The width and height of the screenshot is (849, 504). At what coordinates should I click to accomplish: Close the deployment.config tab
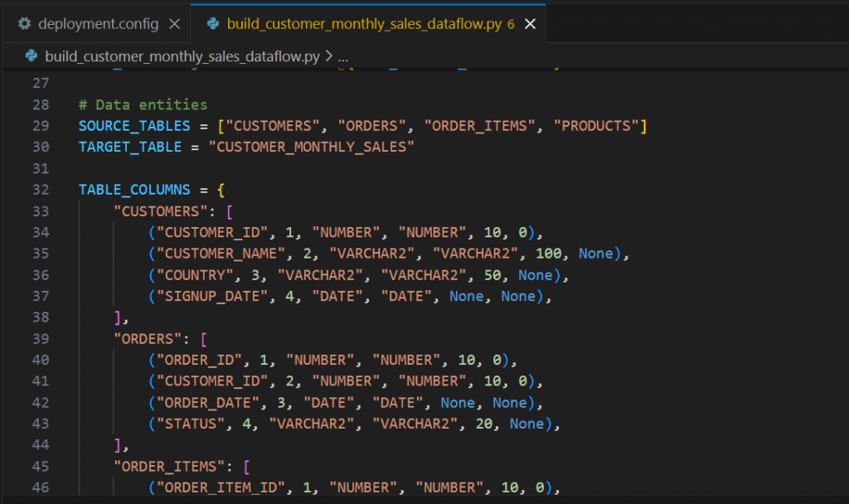click(x=174, y=24)
